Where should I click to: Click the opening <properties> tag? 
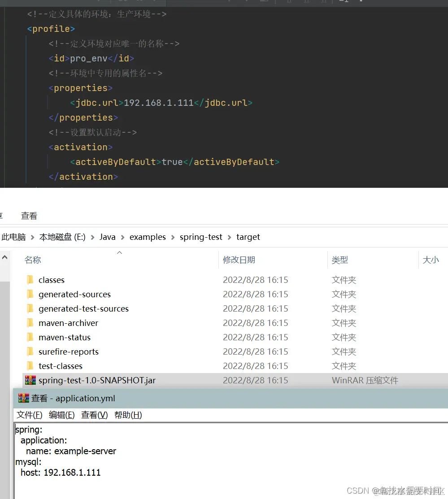click(x=81, y=88)
